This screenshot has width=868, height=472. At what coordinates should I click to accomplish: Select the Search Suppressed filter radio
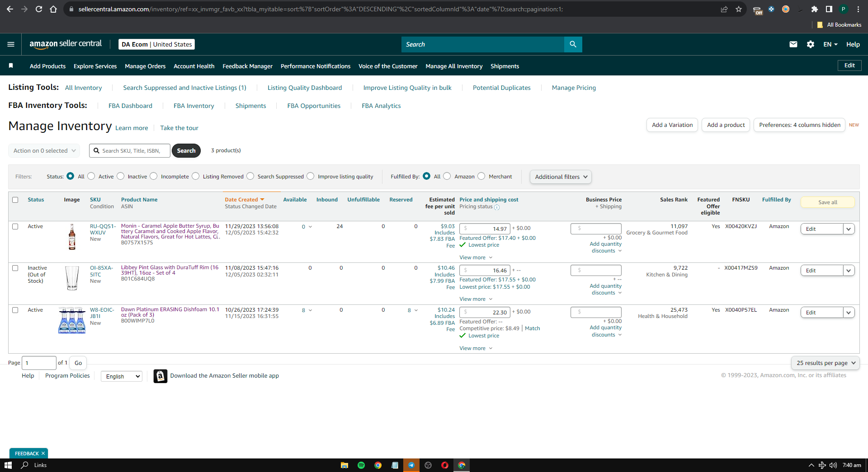click(250, 176)
